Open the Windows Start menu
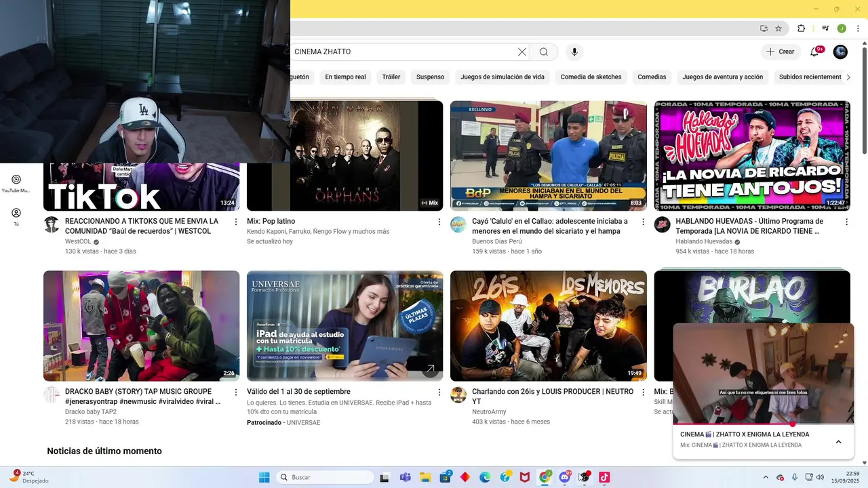The height and width of the screenshot is (488, 868). (x=264, y=477)
